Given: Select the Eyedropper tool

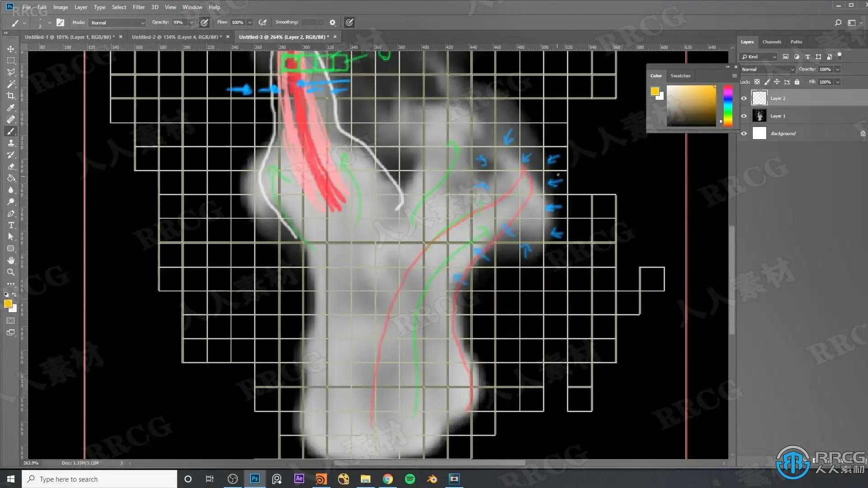Looking at the screenshot, I should coord(11,108).
